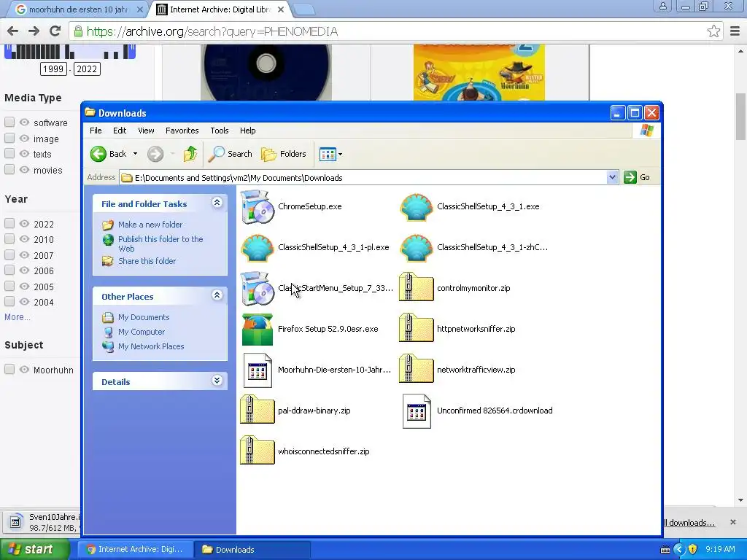747x560 pixels.
Task: Open the Edit menu
Action: 120,131
